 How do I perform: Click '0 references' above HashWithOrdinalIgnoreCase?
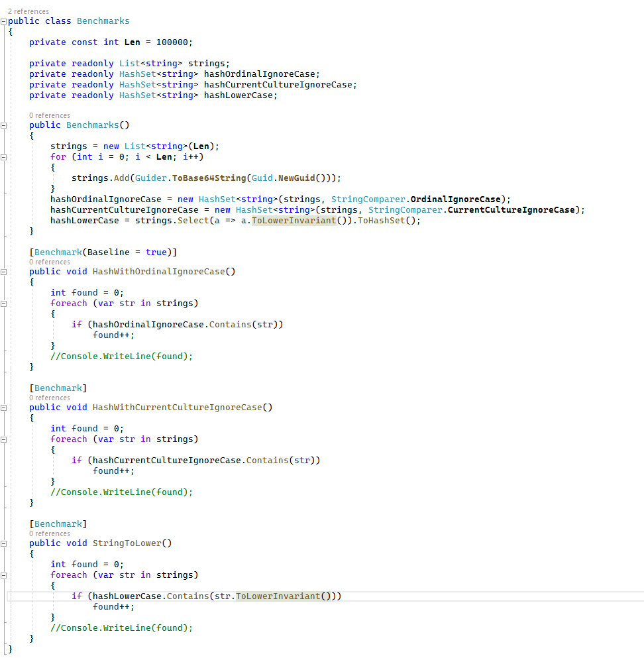click(49, 262)
